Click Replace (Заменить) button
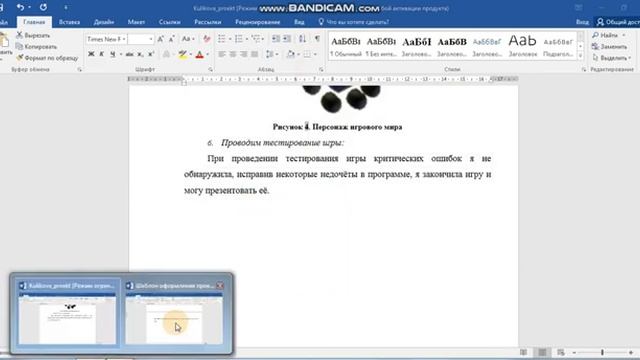Image resolution: width=640 pixels, height=360 pixels. click(x=609, y=47)
